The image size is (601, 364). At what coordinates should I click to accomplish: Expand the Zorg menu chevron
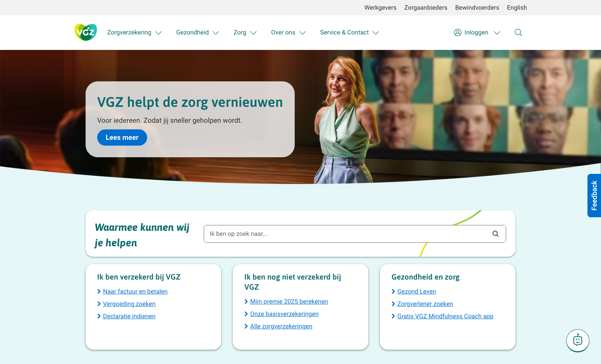253,33
